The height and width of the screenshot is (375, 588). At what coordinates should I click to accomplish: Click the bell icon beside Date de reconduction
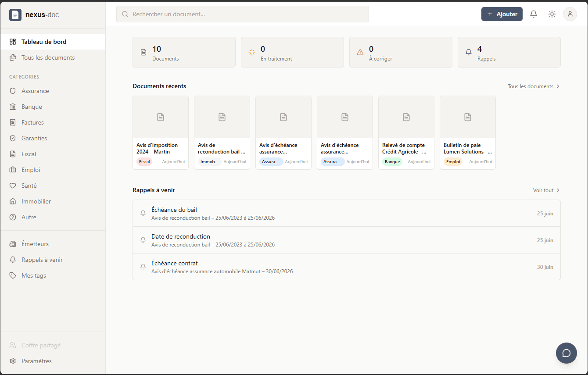click(143, 240)
